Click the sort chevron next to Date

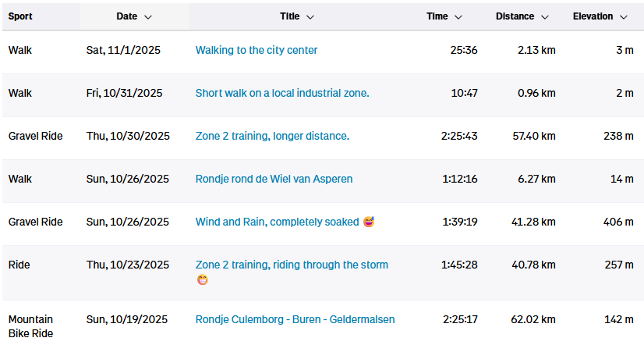pyautogui.click(x=148, y=16)
